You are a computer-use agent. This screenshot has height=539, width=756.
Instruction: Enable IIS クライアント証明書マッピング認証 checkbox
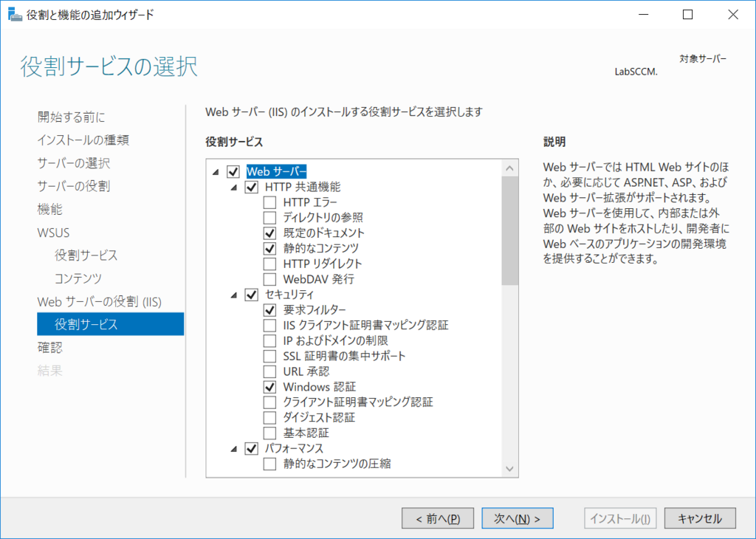[270, 325]
